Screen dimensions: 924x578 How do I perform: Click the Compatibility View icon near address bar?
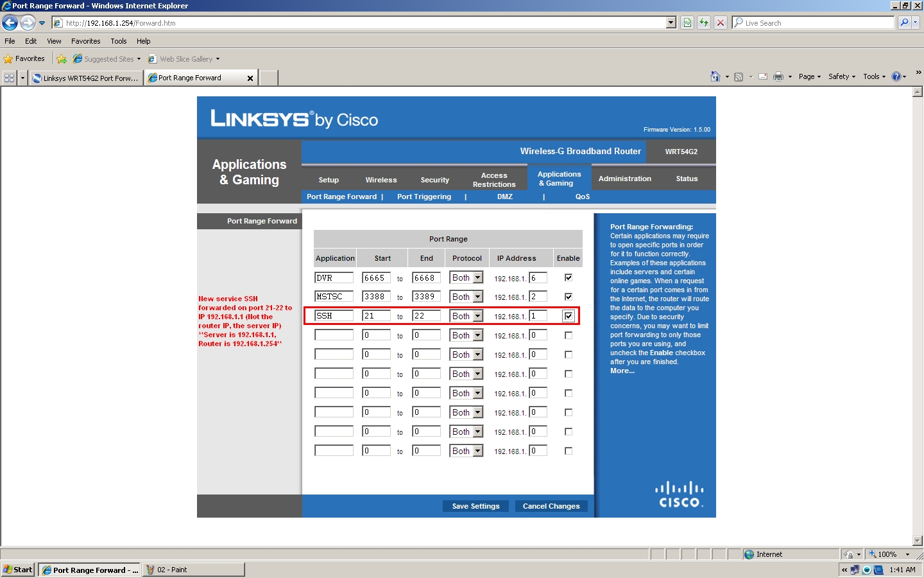click(687, 22)
